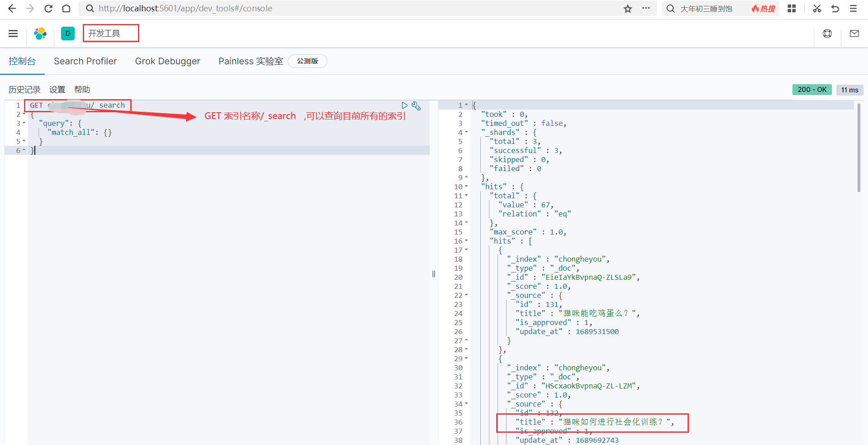Open 历史记录 history
Viewport: 868px width, 445px height.
pos(24,90)
